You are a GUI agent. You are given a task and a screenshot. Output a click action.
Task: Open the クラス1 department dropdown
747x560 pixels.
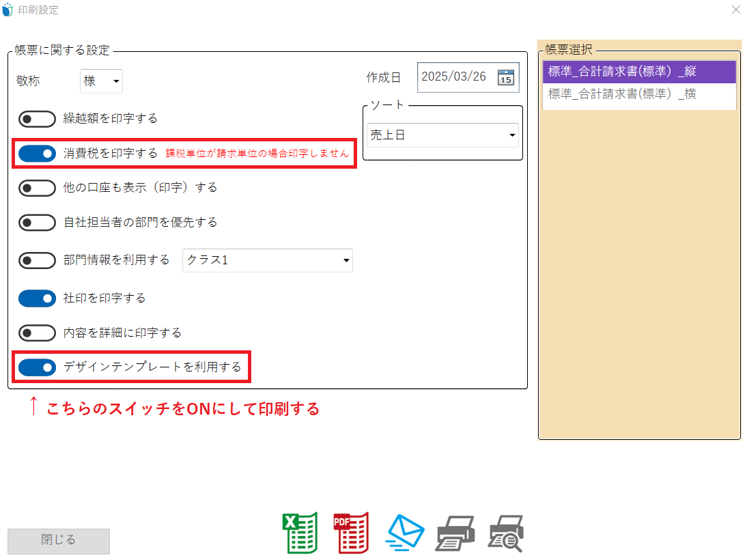point(267,260)
